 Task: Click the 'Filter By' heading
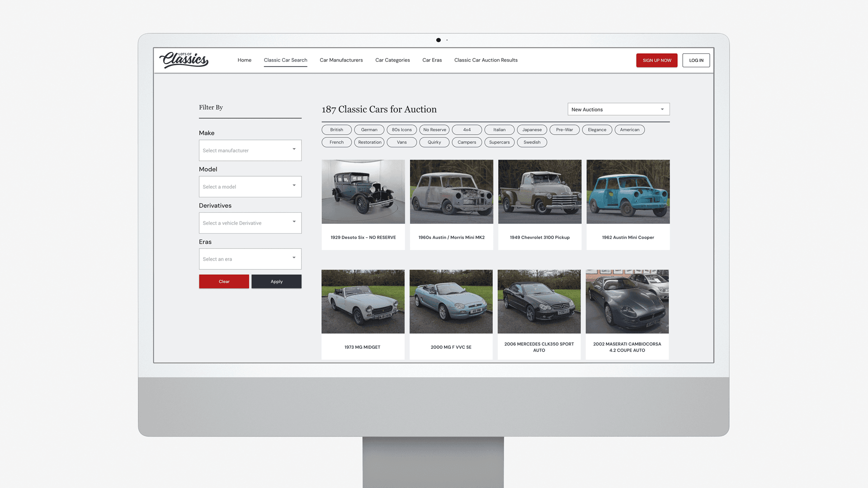pyautogui.click(x=211, y=108)
